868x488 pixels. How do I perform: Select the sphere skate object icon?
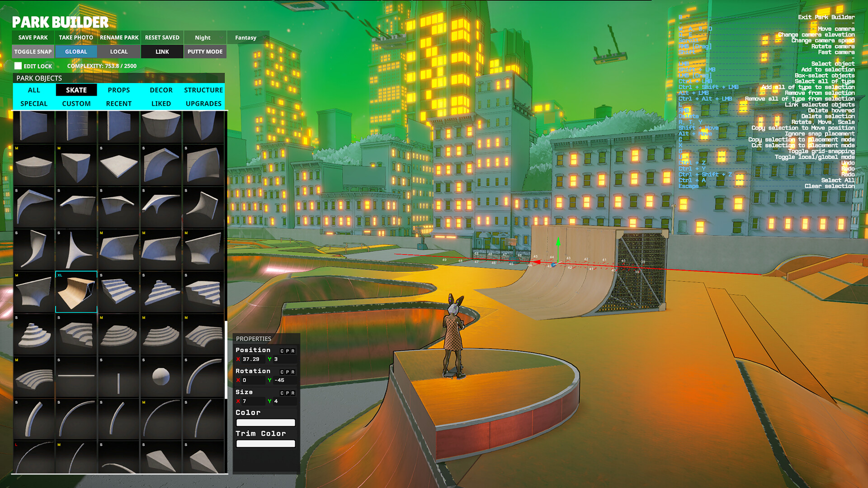pos(161,375)
